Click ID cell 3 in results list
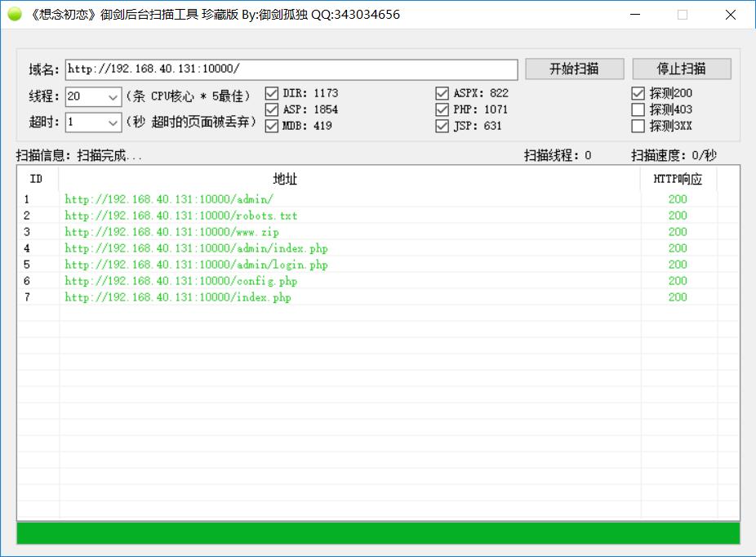Viewport: 756px width, 557px height. (x=27, y=232)
